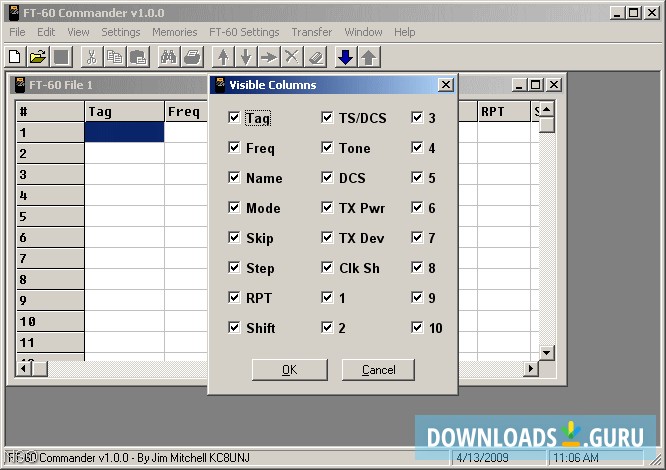Viewport: 666px width, 470px height.
Task: Click horizontal scroll-left arrow in file grid
Action: (24, 369)
